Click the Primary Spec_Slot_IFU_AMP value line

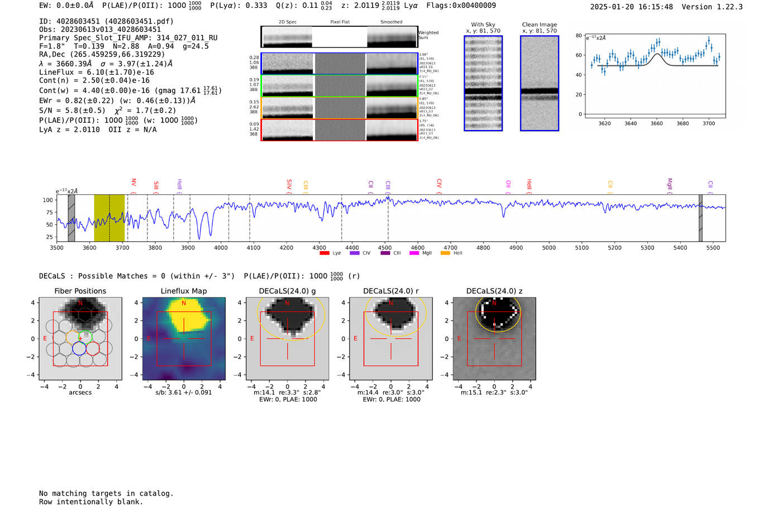click(x=128, y=38)
